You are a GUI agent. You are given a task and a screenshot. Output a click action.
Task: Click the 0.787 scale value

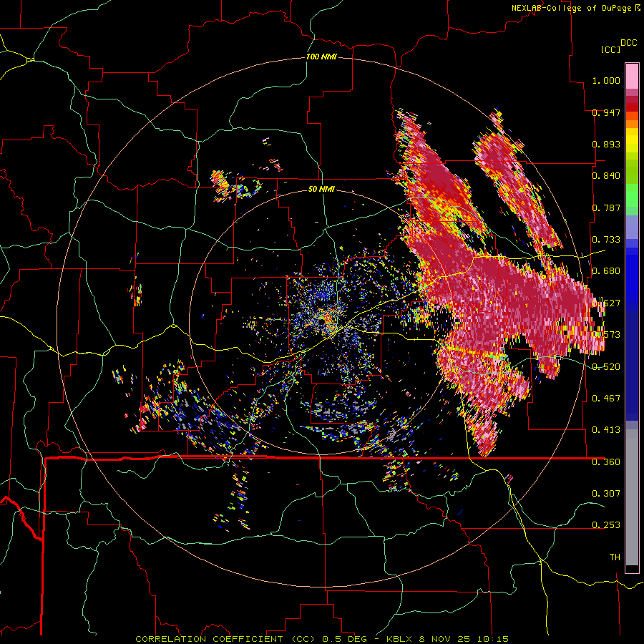click(606, 208)
